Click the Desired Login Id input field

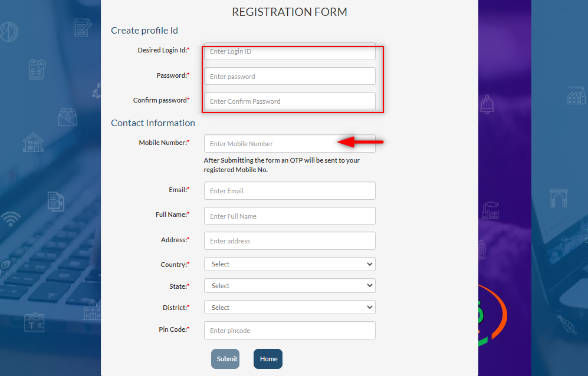(290, 51)
